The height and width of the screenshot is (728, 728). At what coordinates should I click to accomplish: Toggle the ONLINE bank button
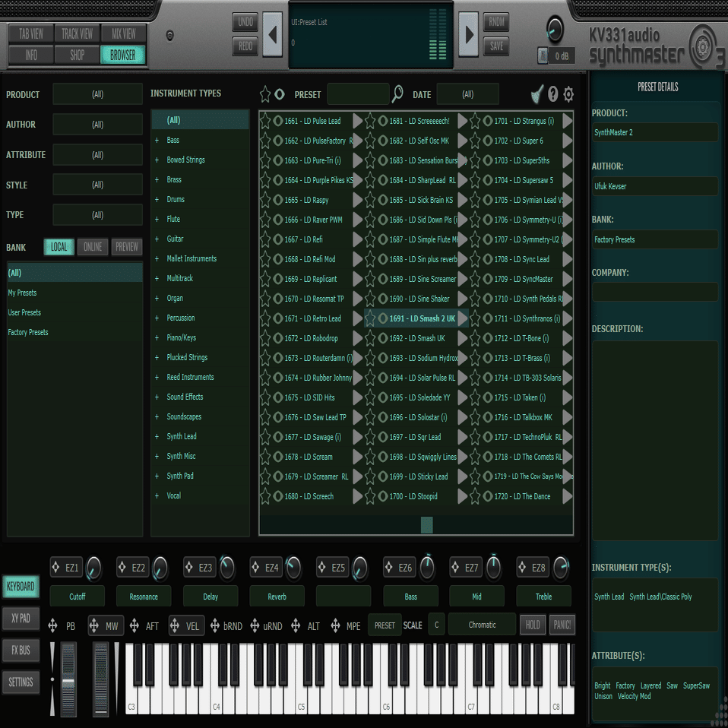(93, 247)
